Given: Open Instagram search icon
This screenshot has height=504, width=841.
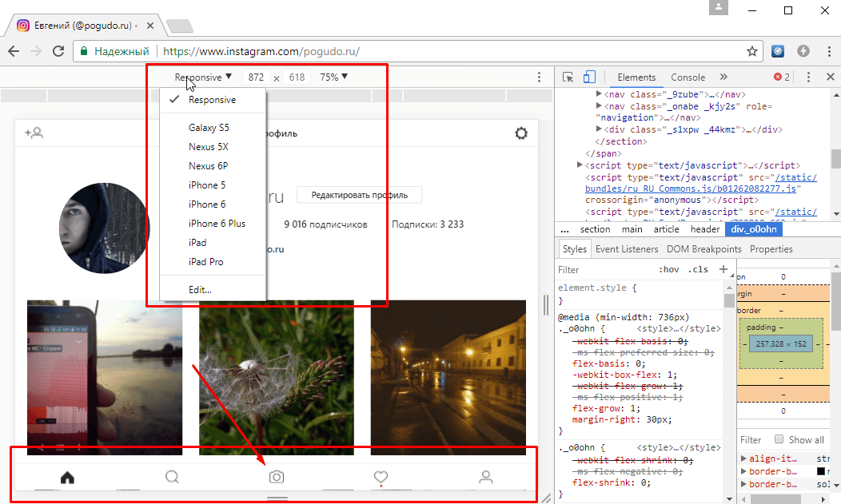Looking at the screenshot, I should 172,477.
